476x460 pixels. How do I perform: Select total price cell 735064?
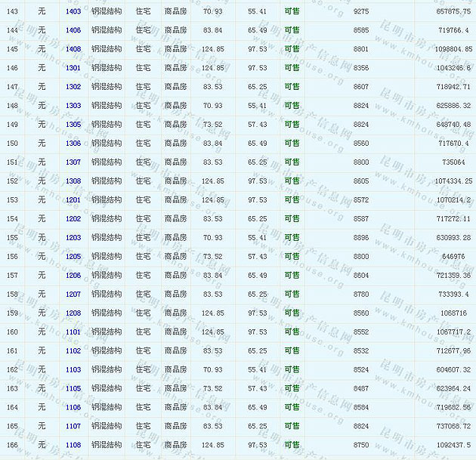click(x=453, y=162)
